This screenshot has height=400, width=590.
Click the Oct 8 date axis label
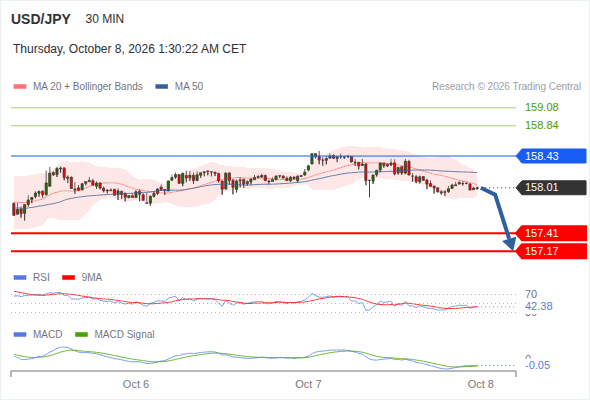[x=481, y=384]
